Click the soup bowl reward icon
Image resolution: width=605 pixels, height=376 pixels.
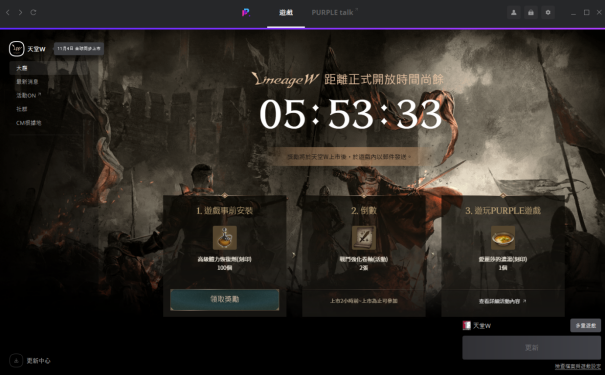click(503, 238)
